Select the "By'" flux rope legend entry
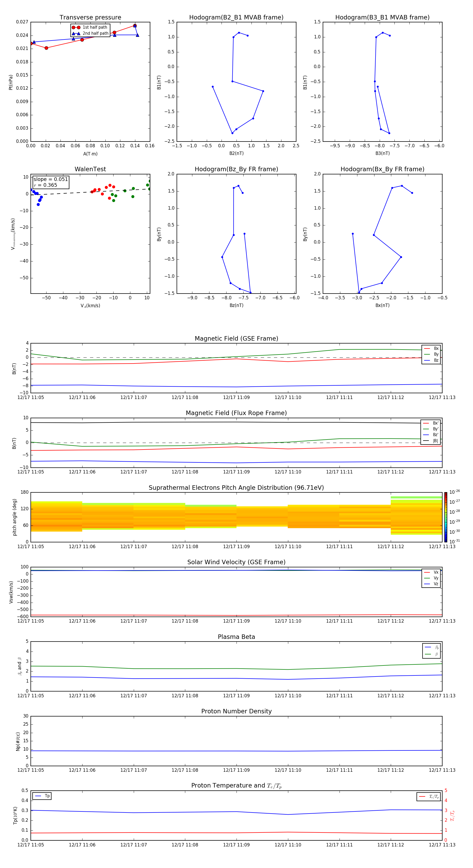The image size is (473, 868). click(x=431, y=429)
